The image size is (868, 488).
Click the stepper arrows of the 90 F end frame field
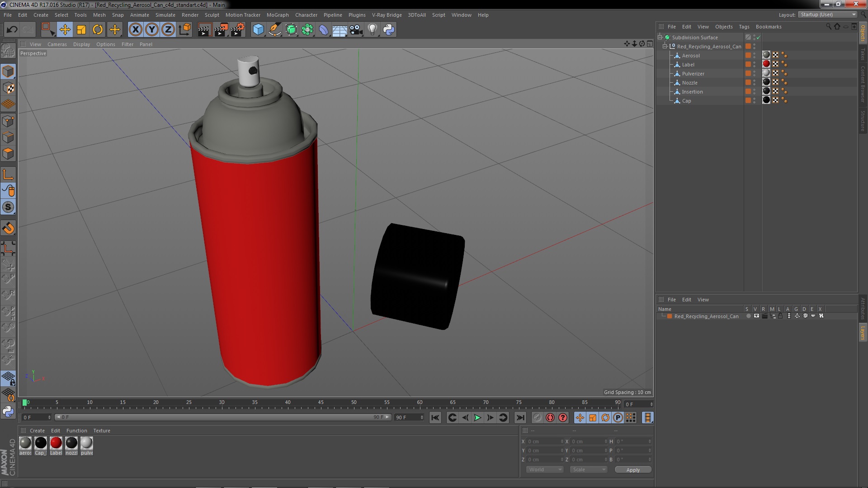(422, 418)
